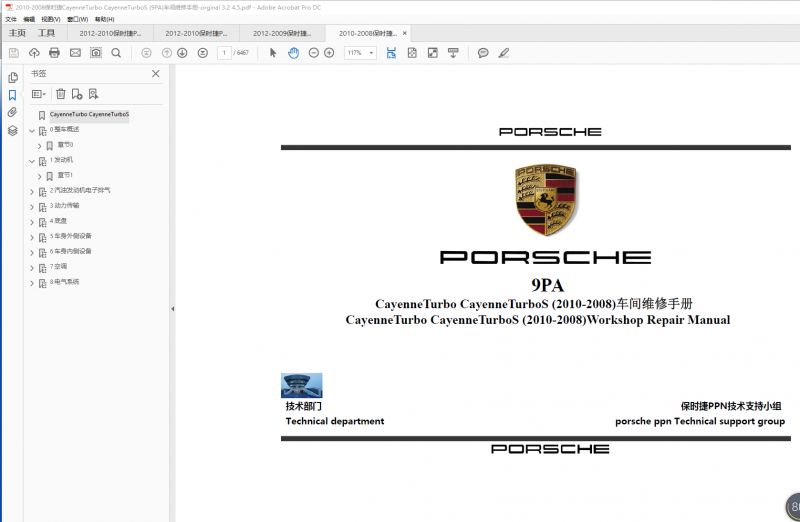Print the document with printer icon

pos(55,53)
